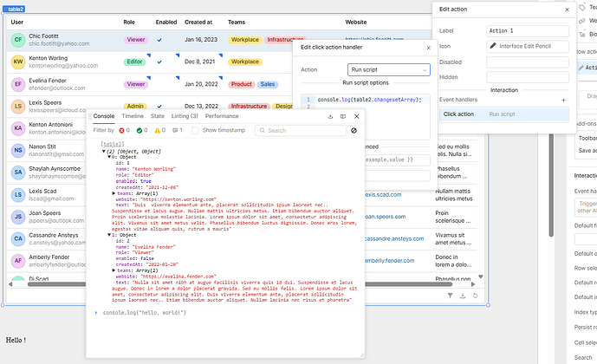The height and width of the screenshot is (364, 597).
Task: Switch to the Console tab
Action: (104, 116)
